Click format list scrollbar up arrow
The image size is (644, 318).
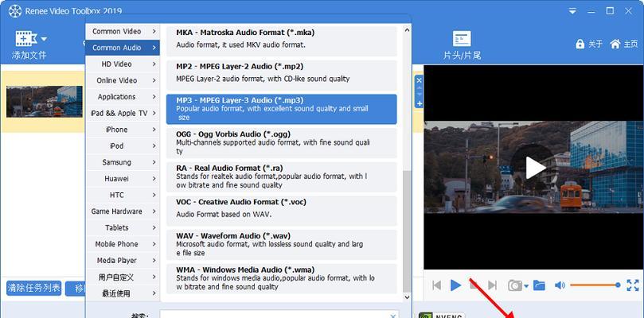(407, 30)
